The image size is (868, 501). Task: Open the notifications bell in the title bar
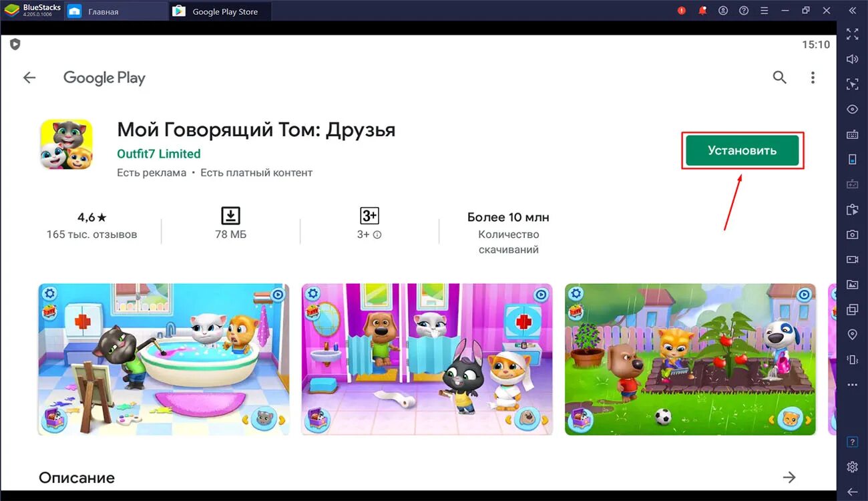click(x=702, y=11)
